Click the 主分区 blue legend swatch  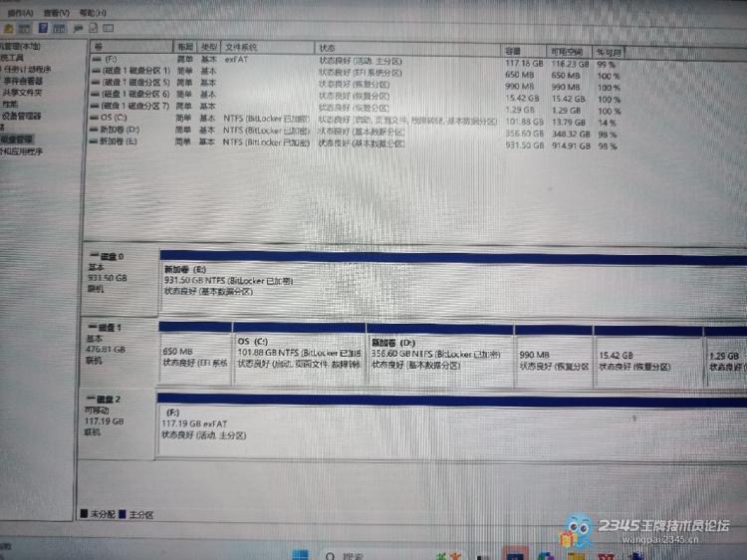point(123,515)
